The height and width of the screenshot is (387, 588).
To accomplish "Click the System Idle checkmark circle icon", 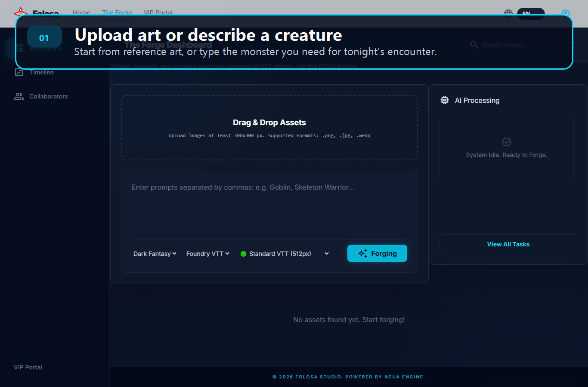I will (x=507, y=142).
